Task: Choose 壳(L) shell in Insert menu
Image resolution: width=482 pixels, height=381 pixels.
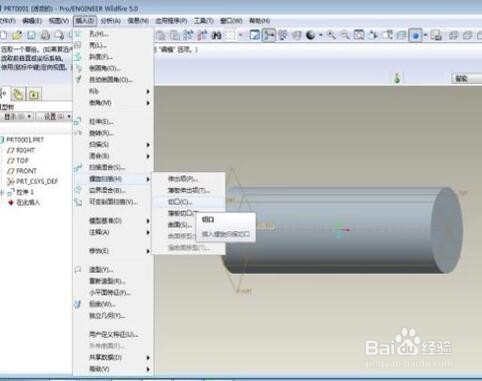Action: (x=113, y=45)
